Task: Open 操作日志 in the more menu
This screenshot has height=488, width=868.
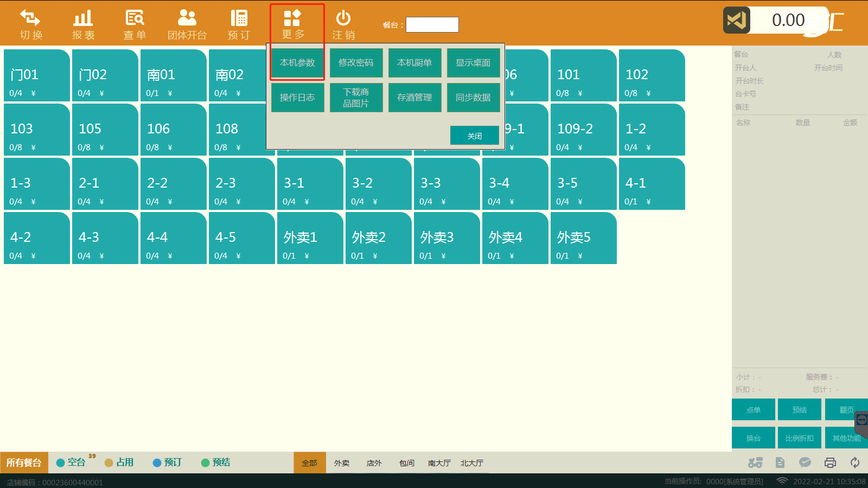Action: [297, 98]
